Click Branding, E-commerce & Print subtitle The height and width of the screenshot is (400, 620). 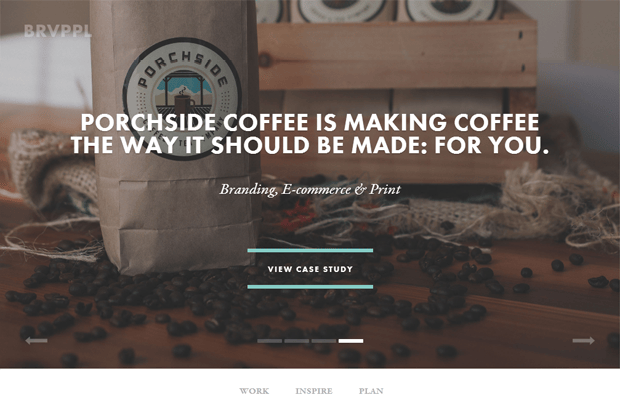(x=310, y=189)
